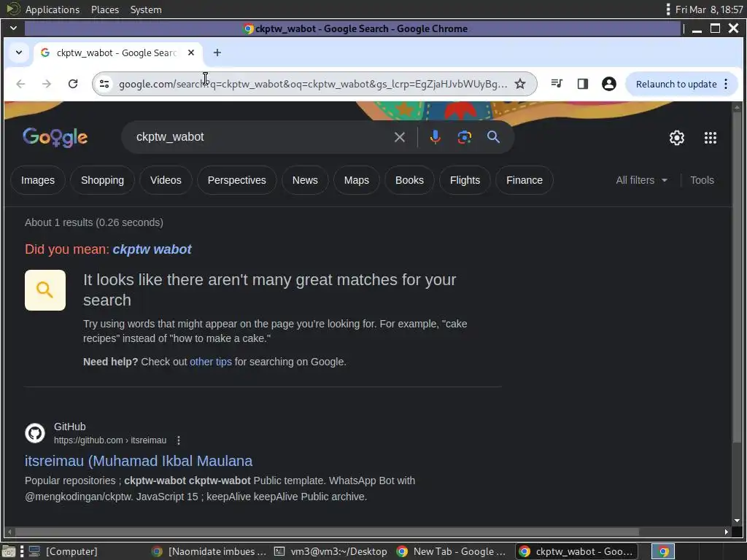Close the ckptw_wabot Google Search tab
The image size is (747, 560).
(191, 52)
